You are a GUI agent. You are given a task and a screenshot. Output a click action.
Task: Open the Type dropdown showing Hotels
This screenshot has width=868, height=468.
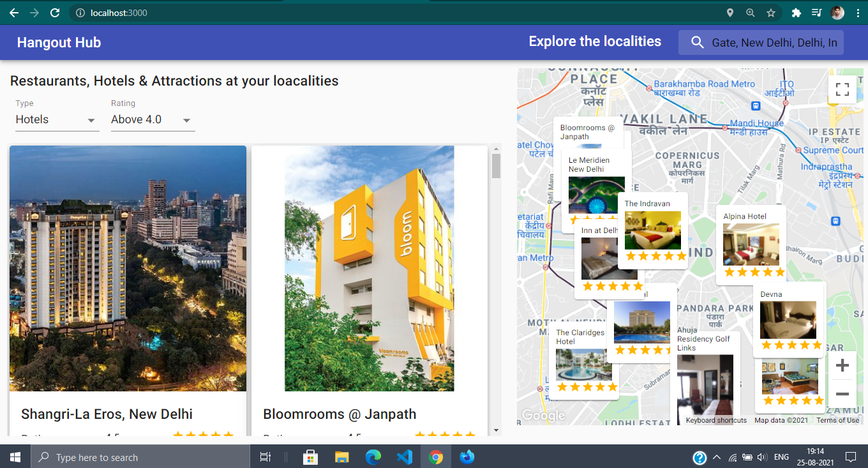pyautogui.click(x=57, y=119)
